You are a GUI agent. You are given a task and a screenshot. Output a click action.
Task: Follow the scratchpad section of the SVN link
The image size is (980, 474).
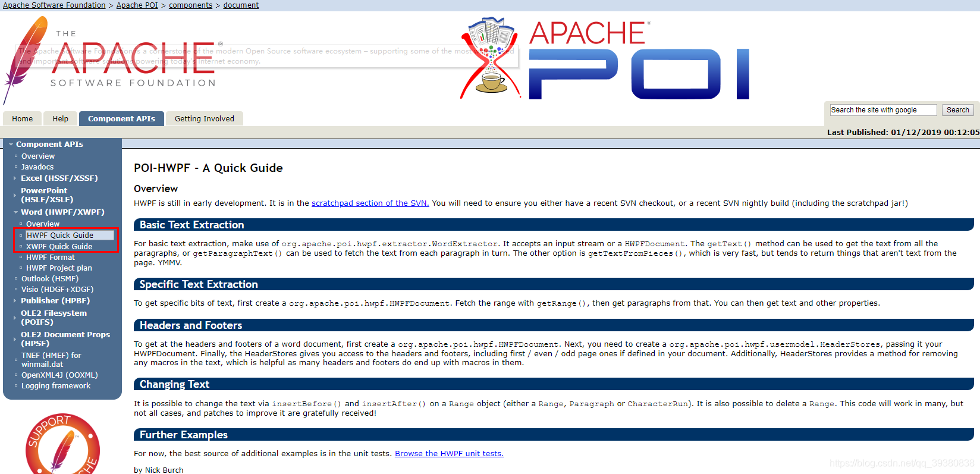point(370,203)
